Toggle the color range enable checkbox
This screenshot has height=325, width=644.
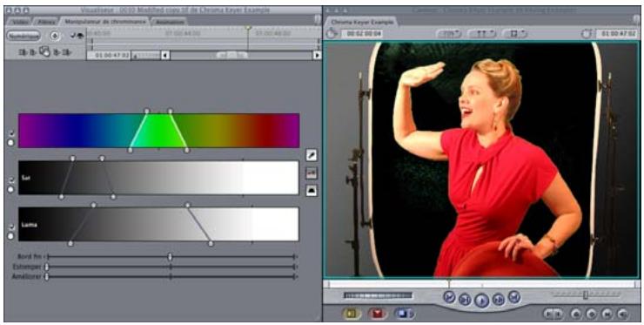pyautogui.click(x=11, y=133)
